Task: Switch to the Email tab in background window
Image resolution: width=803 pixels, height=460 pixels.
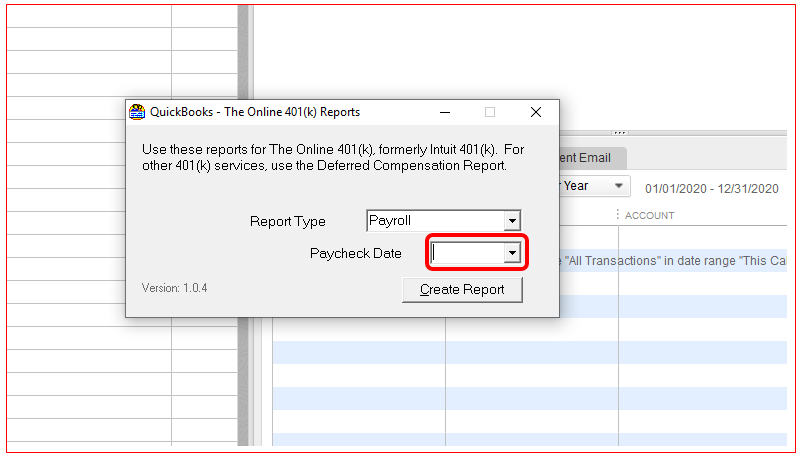Action: click(x=591, y=158)
